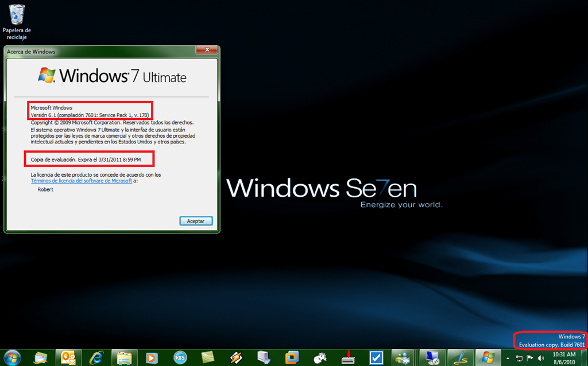Image resolution: width=588 pixels, height=366 pixels.
Task: Show hidden system tray icons arrow
Action: [x=507, y=358]
